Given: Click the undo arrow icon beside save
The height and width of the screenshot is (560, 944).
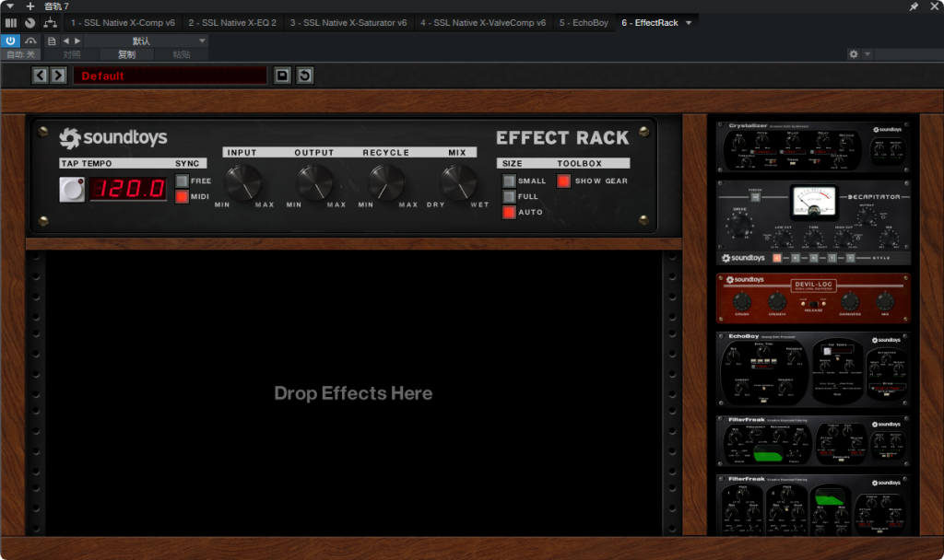Looking at the screenshot, I should [x=305, y=76].
